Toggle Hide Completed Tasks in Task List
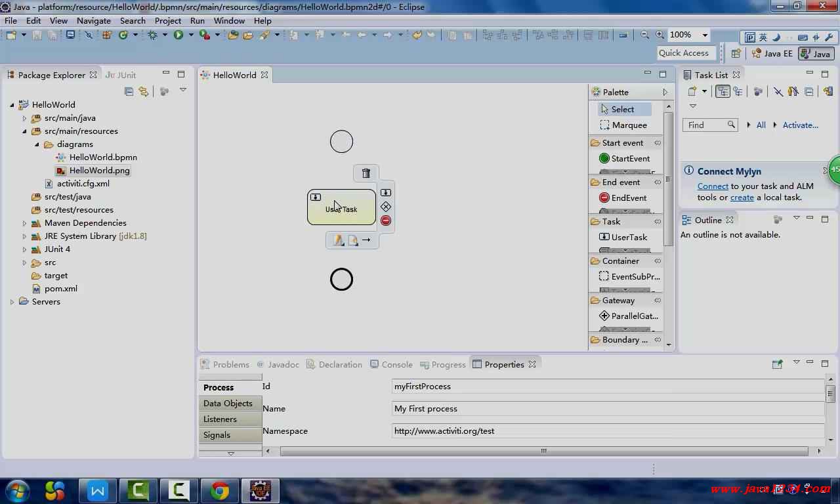Viewport: 840px width, 504px height. (778, 91)
